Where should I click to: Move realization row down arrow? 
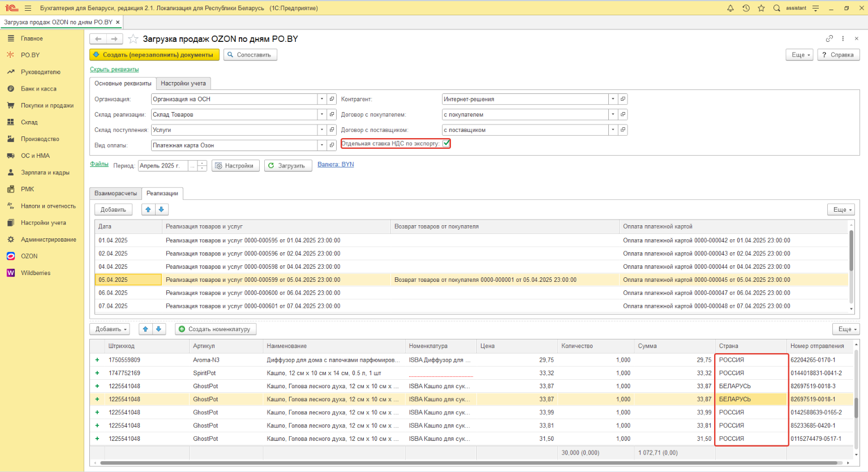click(x=161, y=209)
